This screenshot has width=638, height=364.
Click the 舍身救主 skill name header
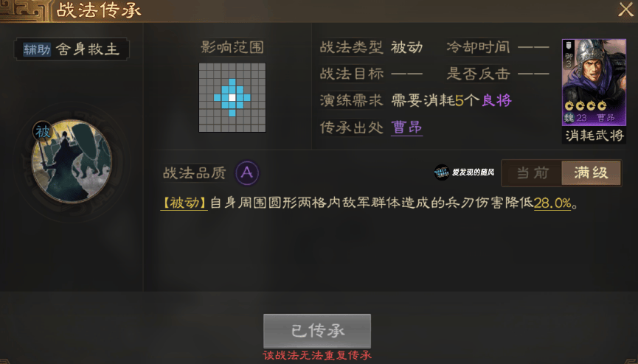[x=88, y=49]
